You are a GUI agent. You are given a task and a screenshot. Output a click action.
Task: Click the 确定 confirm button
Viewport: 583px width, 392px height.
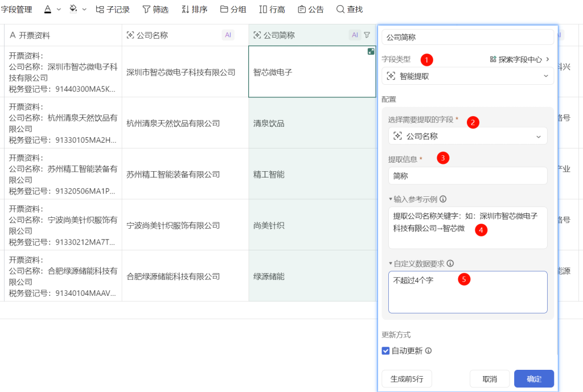(534, 378)
